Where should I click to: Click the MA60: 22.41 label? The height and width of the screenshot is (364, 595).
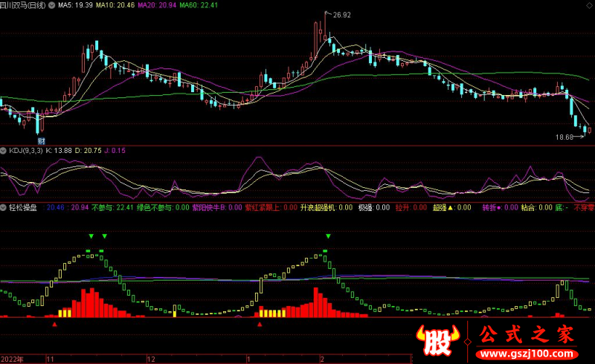click(x=199, y=5)
